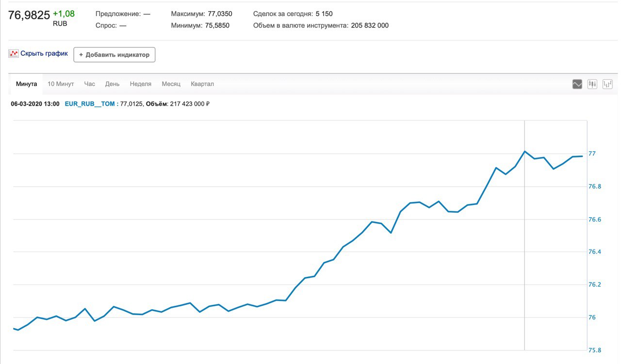Viewport: 621px width, 364px height.
Task: Select the Минута interval tab
Action: click(x=26, y=84)
